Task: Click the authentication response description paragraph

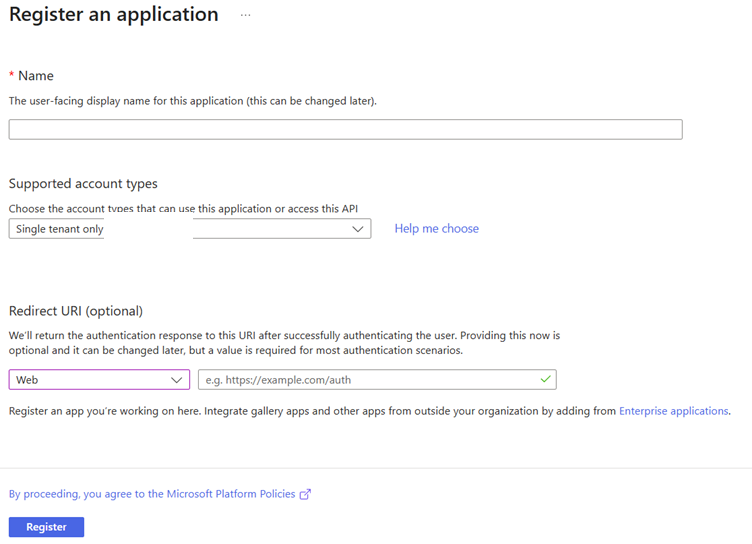Action: (x=284, y=343)
